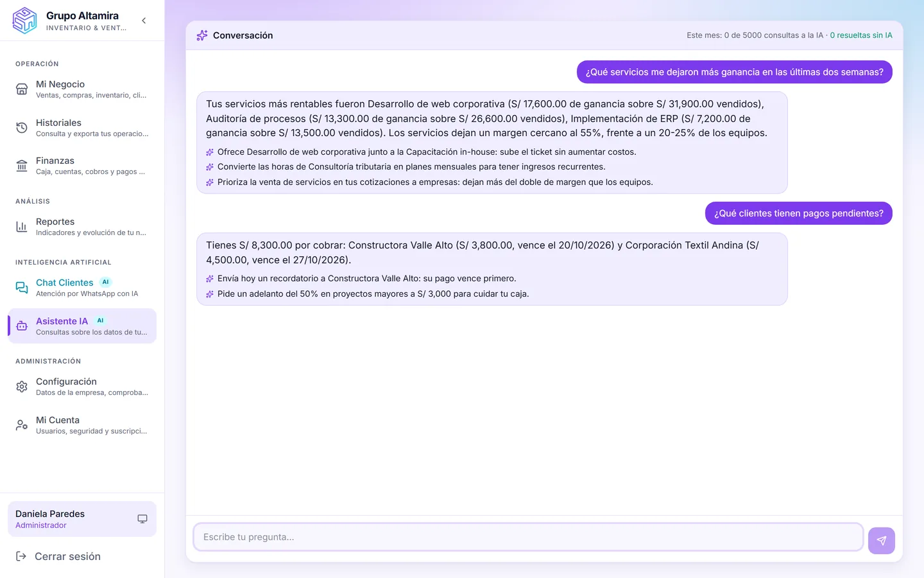
Task: Click the Configuración gear icon
Action: point(22,387)
